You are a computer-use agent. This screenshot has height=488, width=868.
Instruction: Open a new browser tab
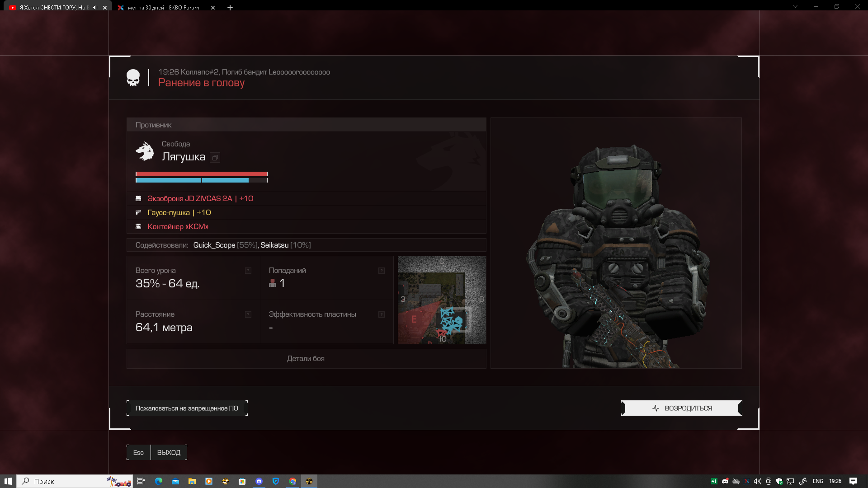(x=230, y=7)
